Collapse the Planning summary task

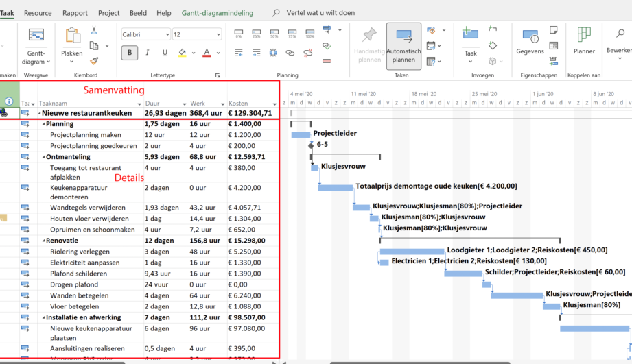click(43, 124)
